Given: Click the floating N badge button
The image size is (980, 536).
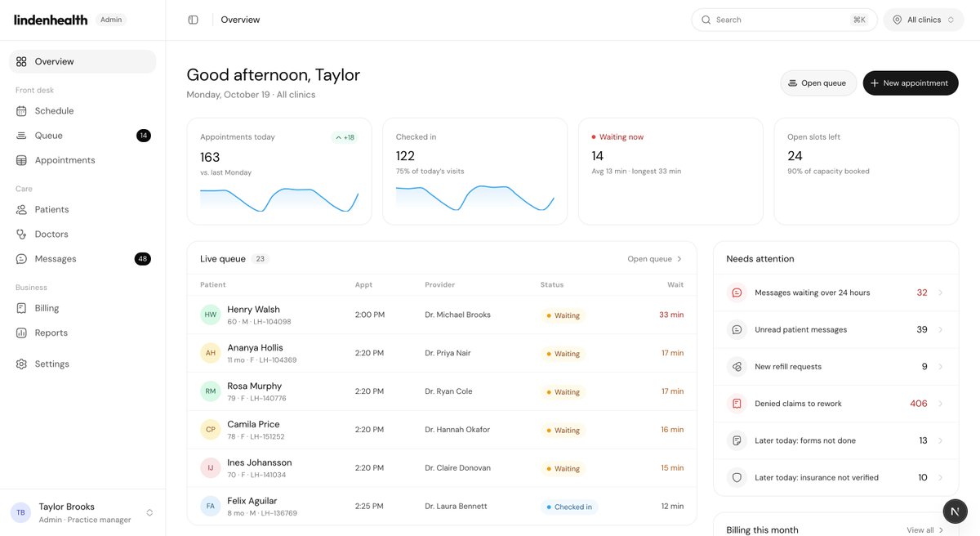Looking at the screenshot, I should 954,511.
